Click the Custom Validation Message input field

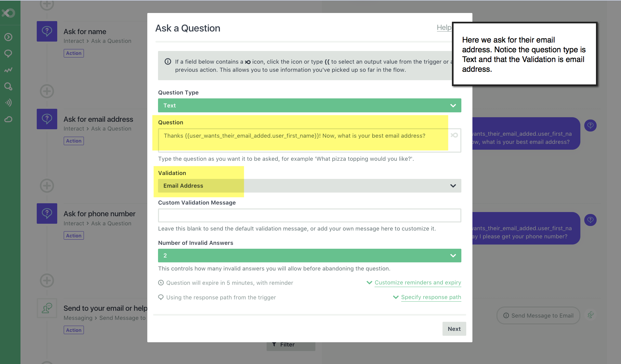(x=309, y=215)
